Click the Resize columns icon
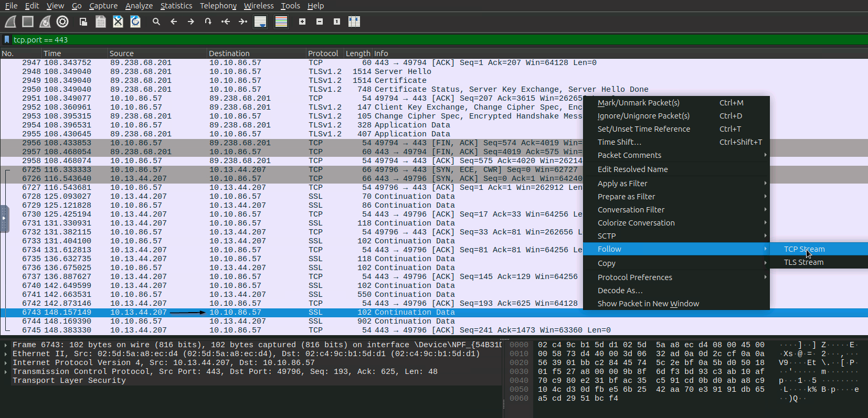Image resolution: width=868 pixels, height=418 pixels. [x=354, y=22]
